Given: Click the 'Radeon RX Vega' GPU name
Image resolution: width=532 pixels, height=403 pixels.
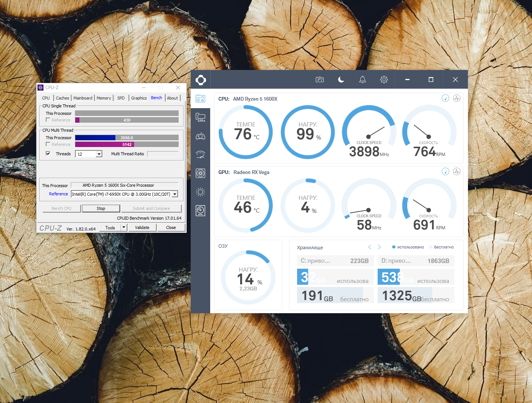Looking at the screenshot, I should click(x=251, y=172).
